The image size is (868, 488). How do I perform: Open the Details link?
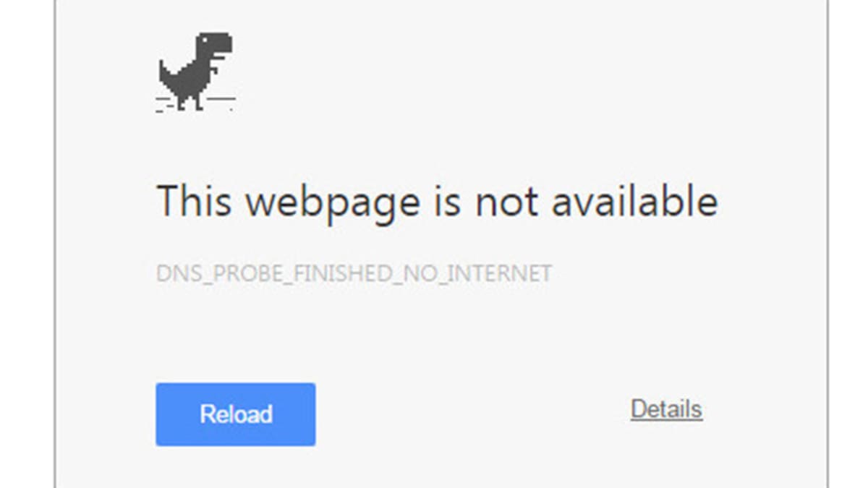pos(666,409)
